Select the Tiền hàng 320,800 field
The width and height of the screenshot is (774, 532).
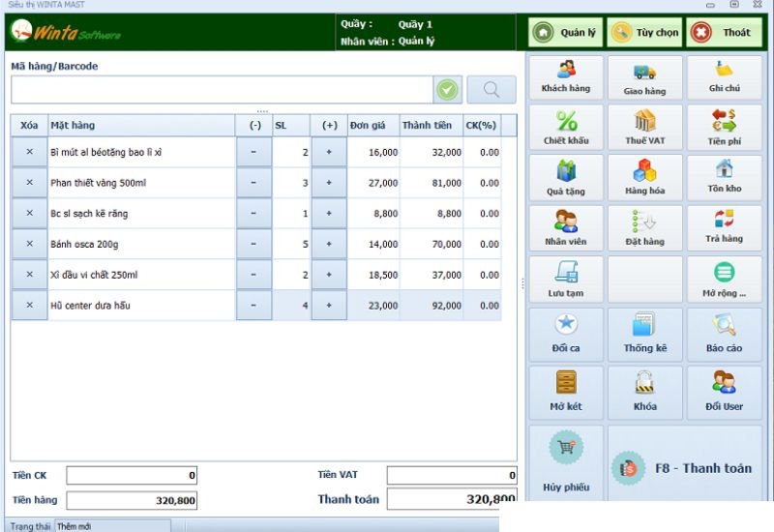132,500
